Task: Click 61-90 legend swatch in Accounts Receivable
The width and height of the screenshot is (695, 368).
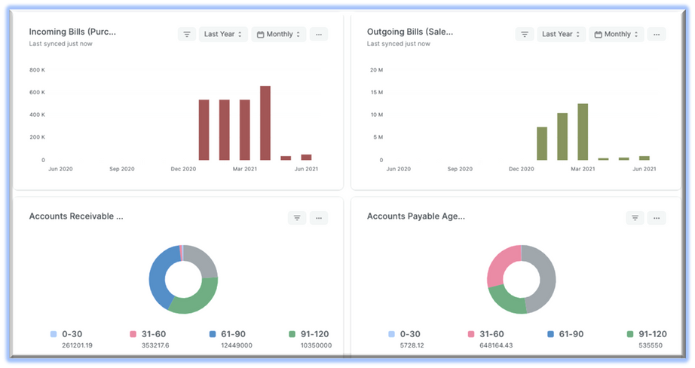Action: [x=213, y=334]
